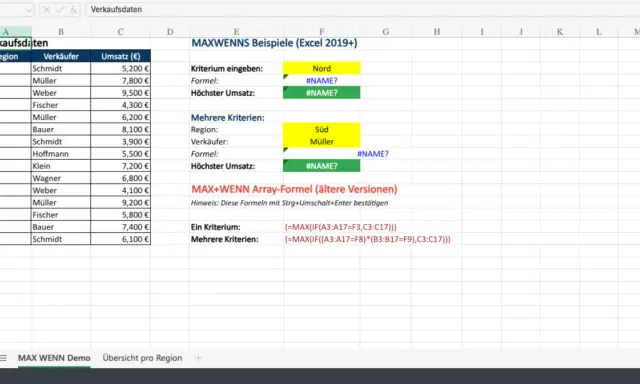Viewport: 640px width, 384px height.
Task: Click the red MAX+WENN Array-Formel heading
Action: [294, 189]
